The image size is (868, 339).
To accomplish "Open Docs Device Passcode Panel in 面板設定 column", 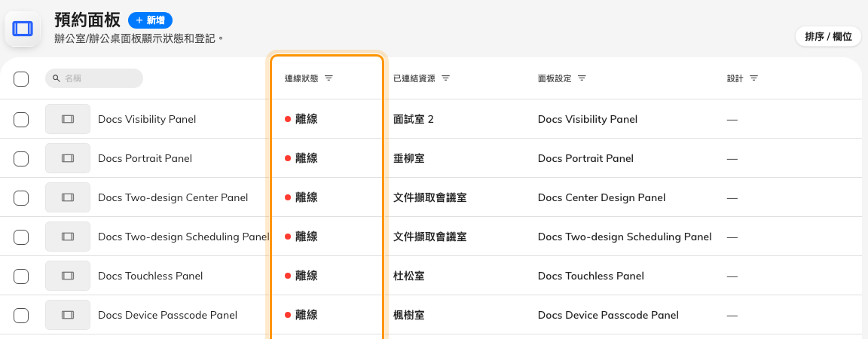I will click(608, 315).
